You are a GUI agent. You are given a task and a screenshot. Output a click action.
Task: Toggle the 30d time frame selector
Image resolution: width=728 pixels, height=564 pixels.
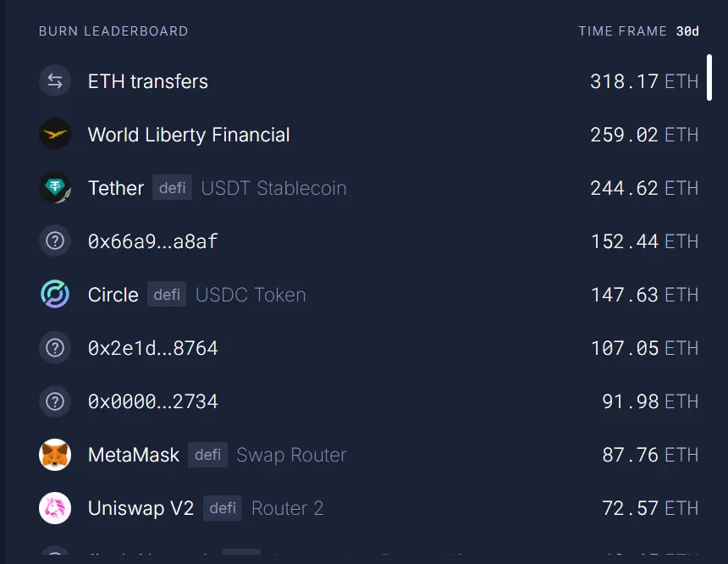pyautogui.click(x=687, y=31)
